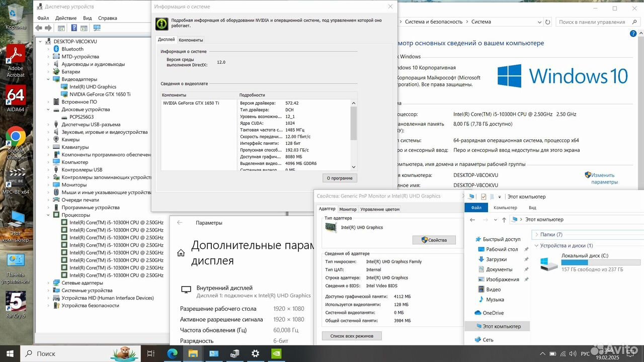This screenshot has height=362, width=644.
Task: Click the home icon in Параметры window
Action: pos(181,253)
